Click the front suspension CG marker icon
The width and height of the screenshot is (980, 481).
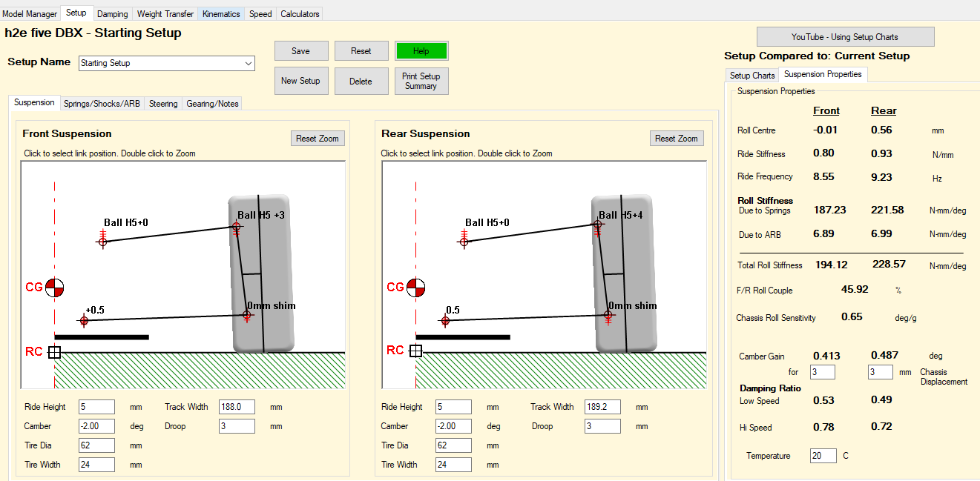point(55,288)
